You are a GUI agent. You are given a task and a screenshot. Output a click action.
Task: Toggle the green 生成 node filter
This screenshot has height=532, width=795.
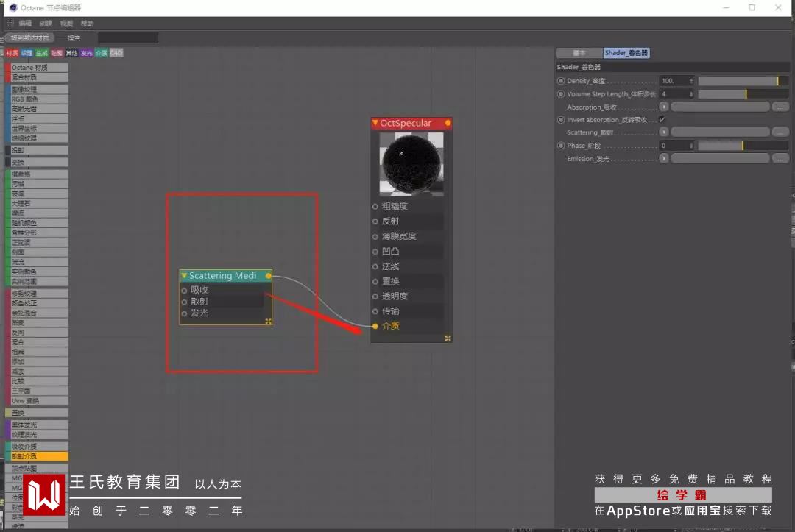(x=41, y=53)
